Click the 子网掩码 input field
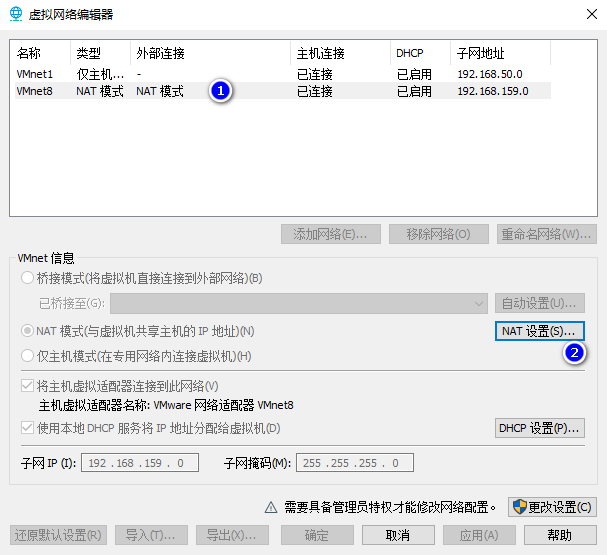 click(355, 463)
